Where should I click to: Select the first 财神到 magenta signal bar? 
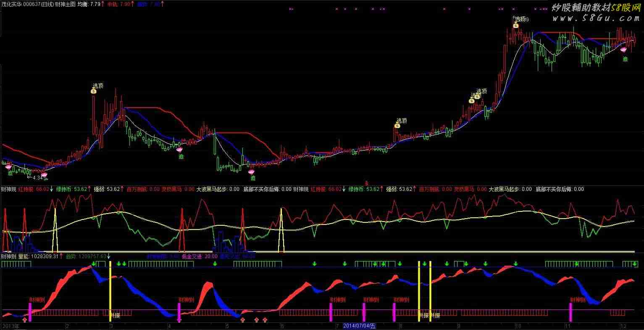pos(30,312)
